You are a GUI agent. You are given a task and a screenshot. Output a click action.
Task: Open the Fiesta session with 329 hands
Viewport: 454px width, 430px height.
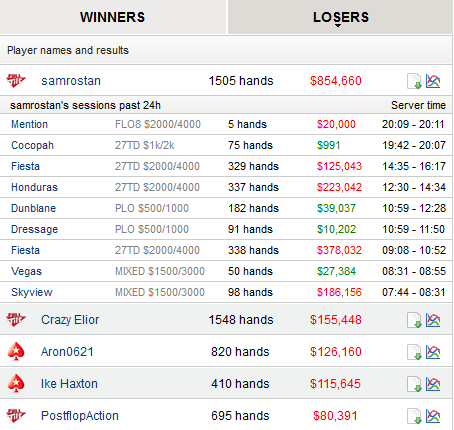(x=25, y=166)
